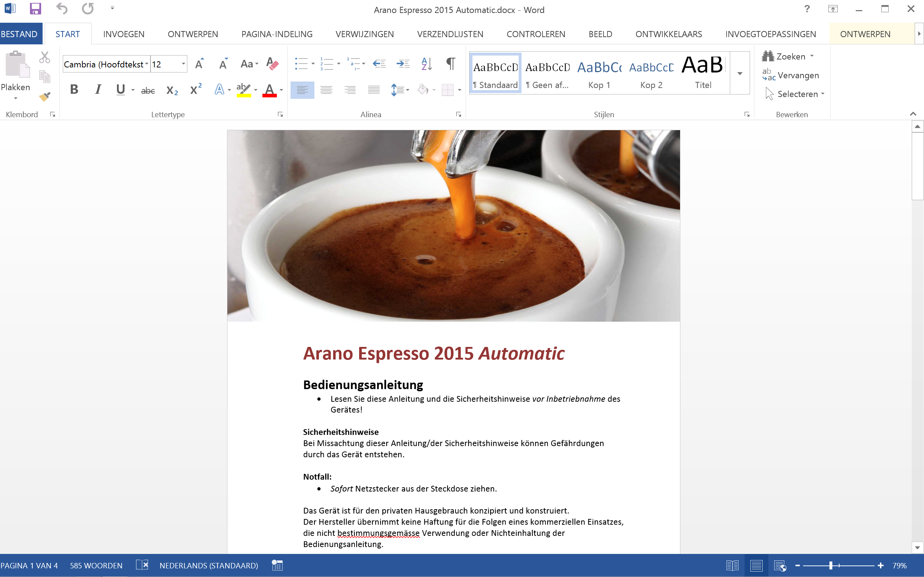Open the VERWIJZINGEN ribbon tab

click(x=365, y=34)
